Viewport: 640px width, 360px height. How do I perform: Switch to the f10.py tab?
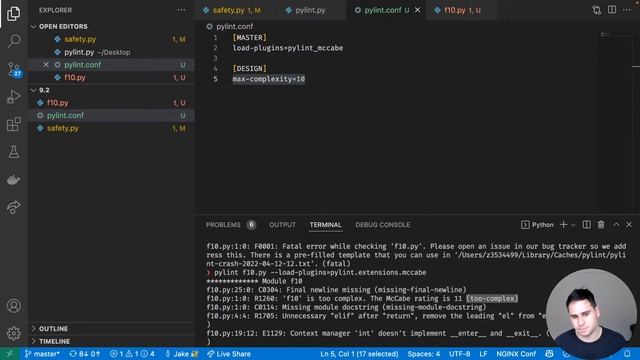tap(462, 10)
